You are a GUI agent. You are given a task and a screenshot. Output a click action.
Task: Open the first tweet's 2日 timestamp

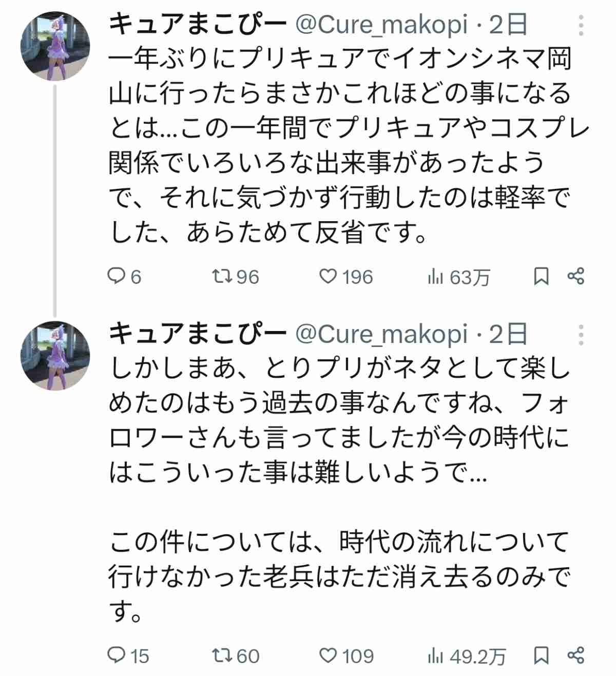click(508, 25)
